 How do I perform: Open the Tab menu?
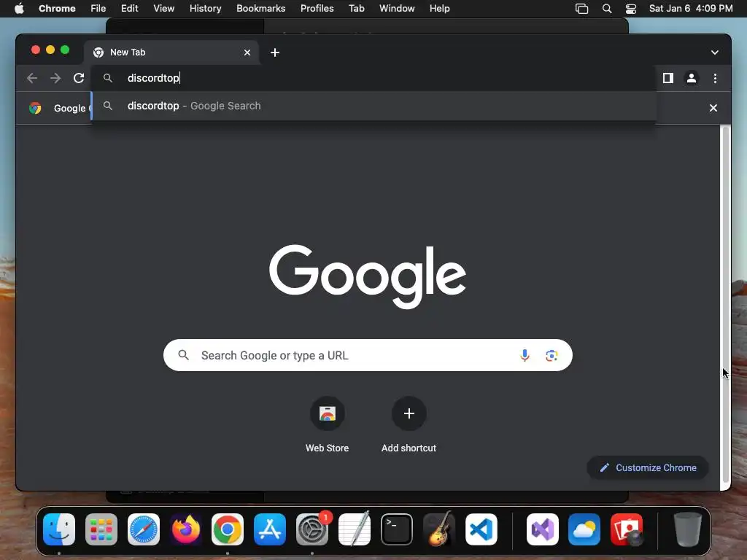point(356,9)
